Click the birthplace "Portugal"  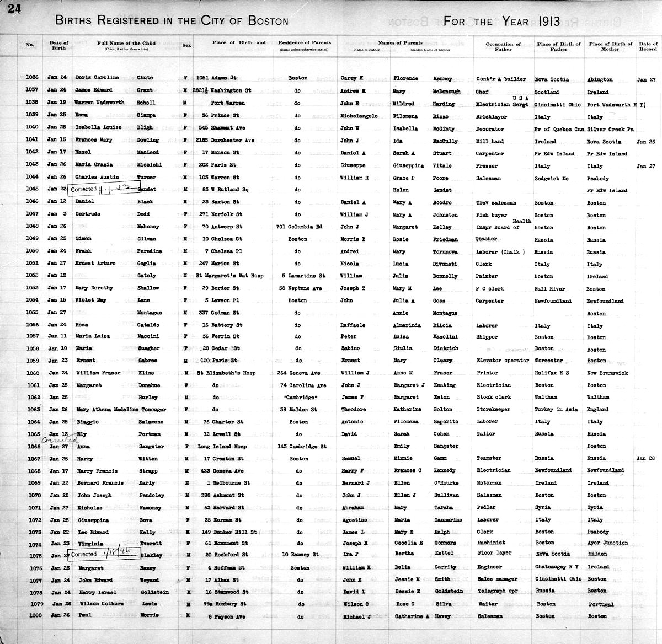[601, 604]
